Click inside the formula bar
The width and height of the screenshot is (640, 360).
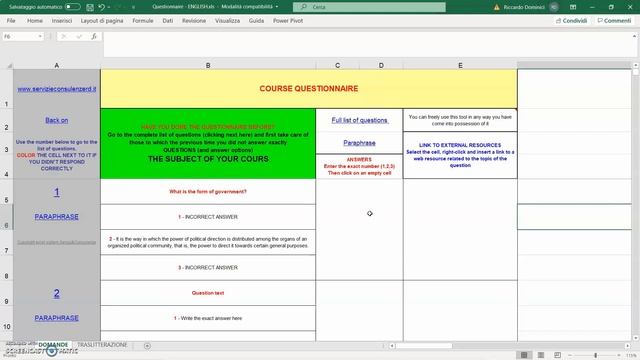pos(367,44)
